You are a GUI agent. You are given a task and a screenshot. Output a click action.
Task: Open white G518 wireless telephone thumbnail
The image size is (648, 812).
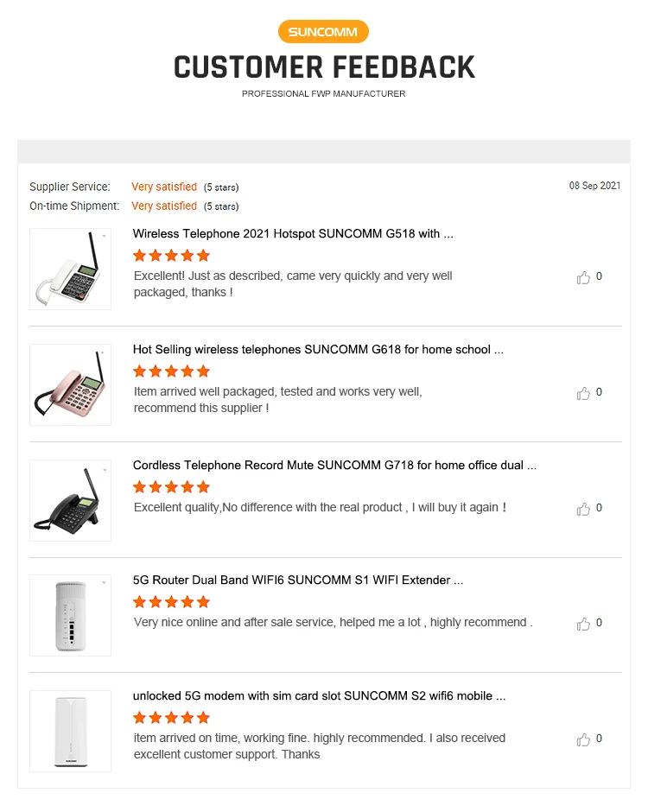tap(70, 269)
